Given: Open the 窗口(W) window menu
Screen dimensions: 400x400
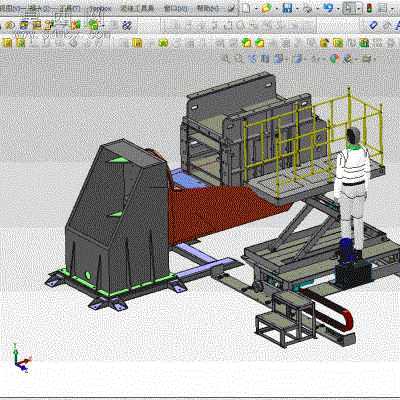Looking at the screenshot, I should (x=175, y=8).
